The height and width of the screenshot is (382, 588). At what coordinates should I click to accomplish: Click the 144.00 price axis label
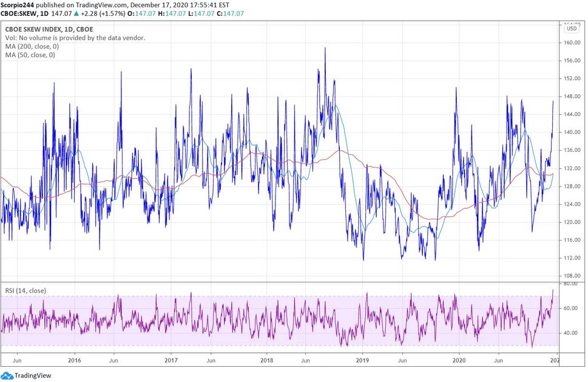pos(572,114)
